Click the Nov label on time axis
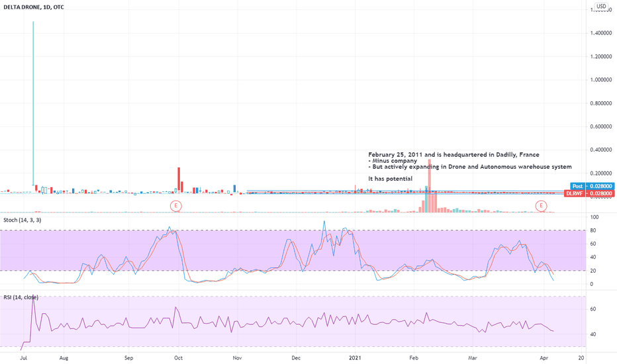 click(x=237, y=357)
